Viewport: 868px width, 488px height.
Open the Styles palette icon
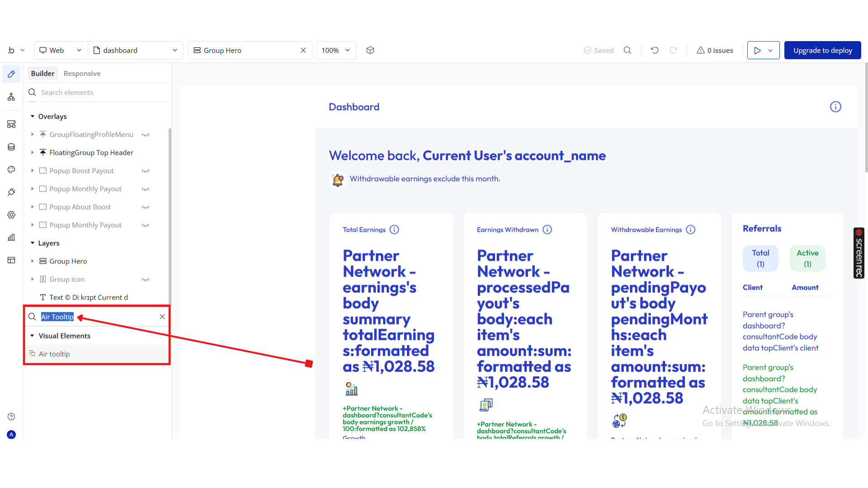pos(11,169)
